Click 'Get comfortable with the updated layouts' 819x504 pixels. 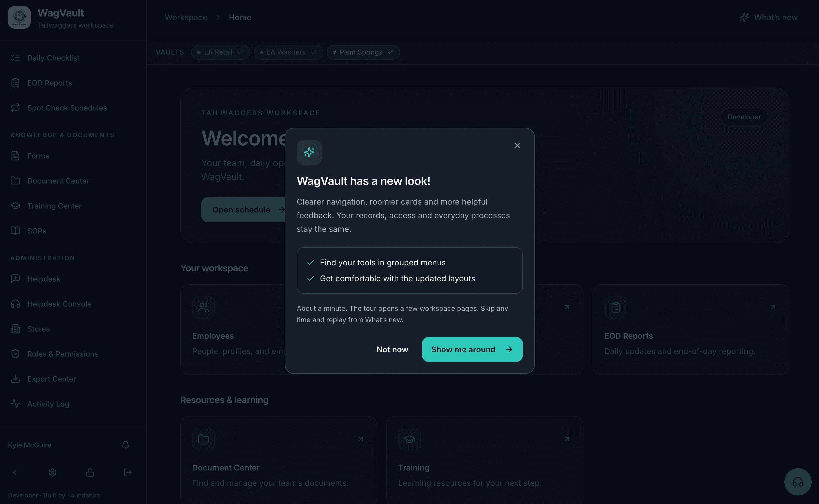click(397, 278)
